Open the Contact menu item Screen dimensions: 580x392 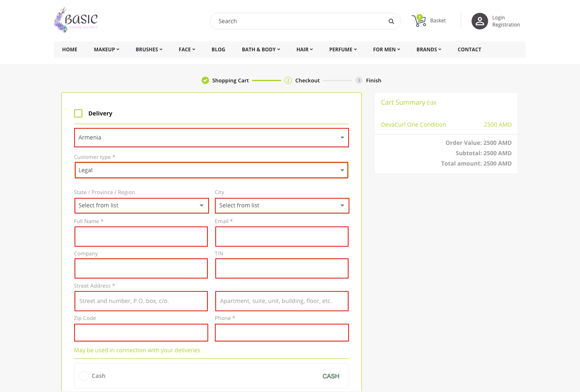tap(469, 50)
